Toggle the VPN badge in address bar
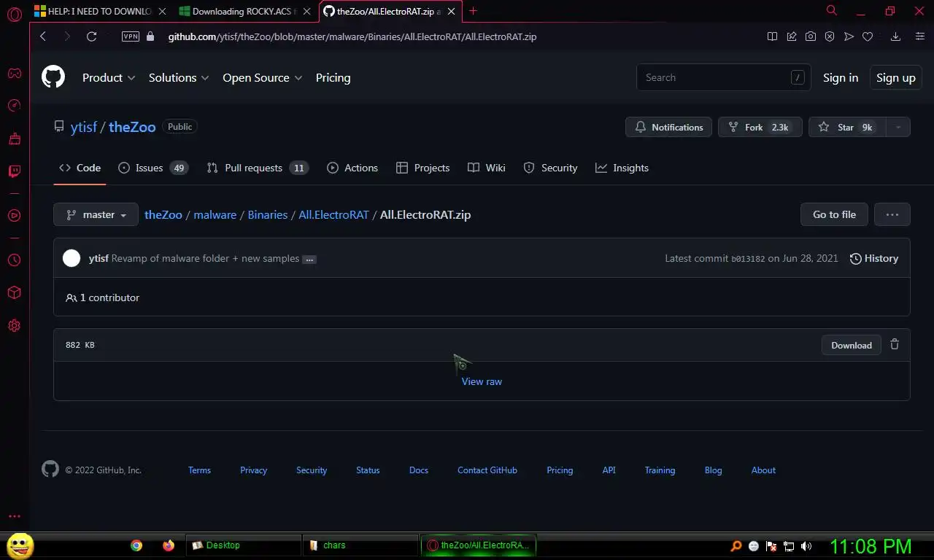This screenshot has width=934, height=560. [x=131, y=36]
